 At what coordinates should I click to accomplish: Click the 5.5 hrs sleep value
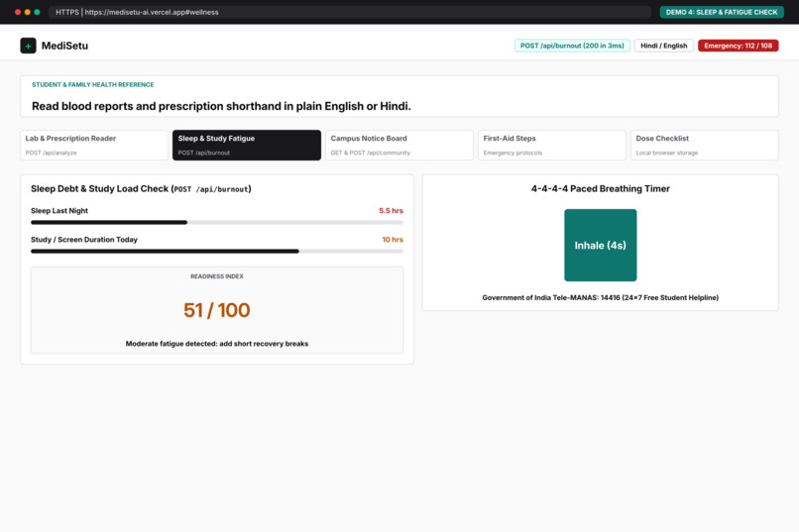[x=391, y=211]
